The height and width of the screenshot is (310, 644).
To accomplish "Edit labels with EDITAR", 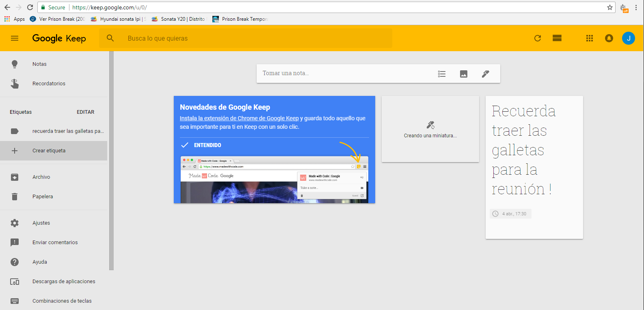I will pyautogui.click(x=85, y=112).
